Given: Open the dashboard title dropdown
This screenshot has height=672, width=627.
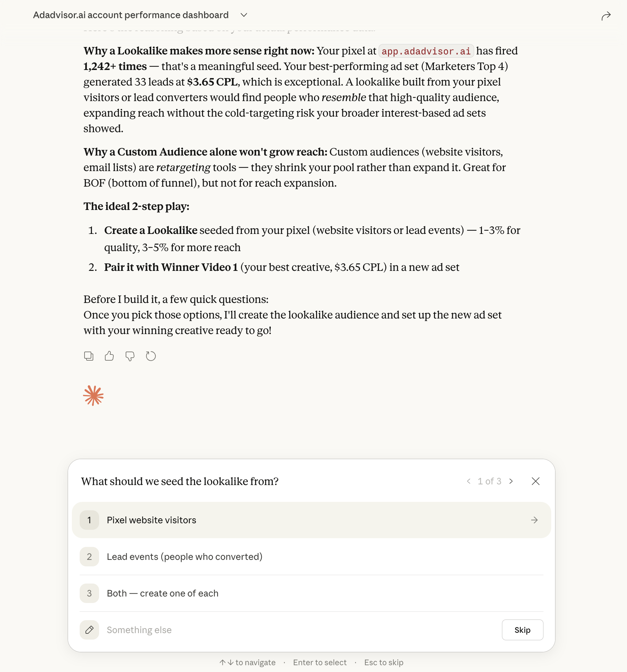Looking at the screenshot, I should [244, 15].
